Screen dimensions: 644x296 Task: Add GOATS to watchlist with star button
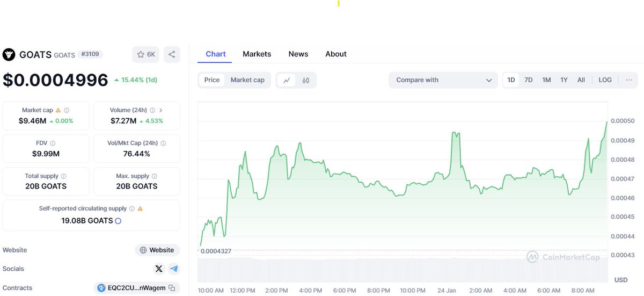tap(146, 54)
